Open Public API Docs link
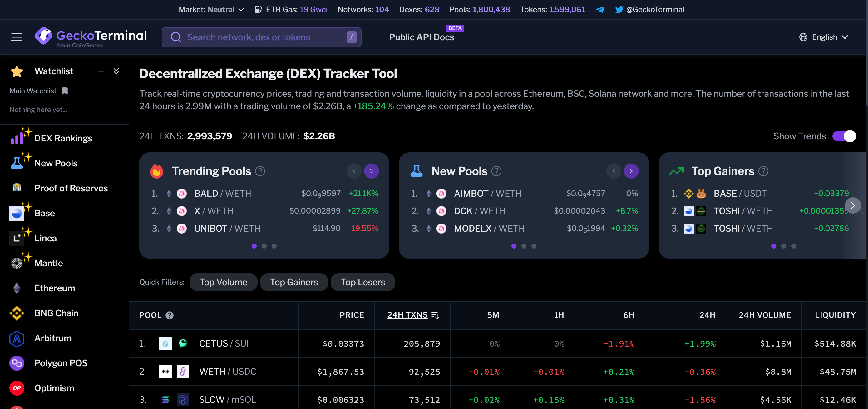The height and width of the screenshot is (409, 868). [421, 37]
